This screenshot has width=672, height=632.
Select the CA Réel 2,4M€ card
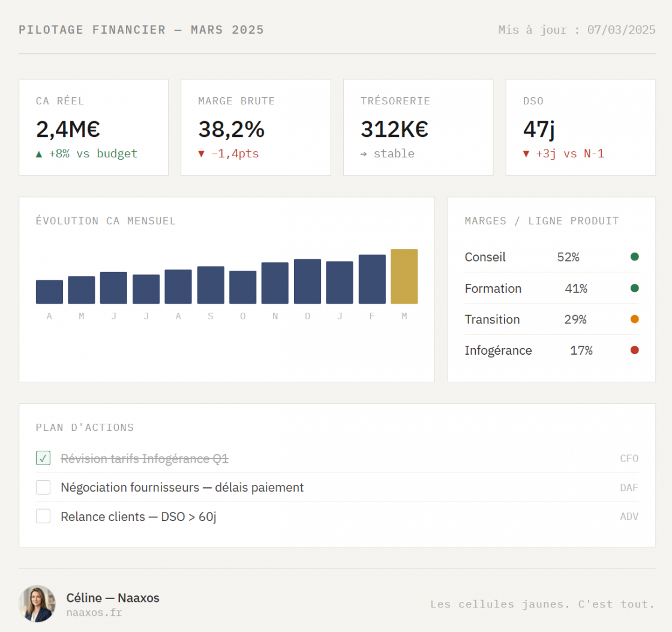[94, 127]
